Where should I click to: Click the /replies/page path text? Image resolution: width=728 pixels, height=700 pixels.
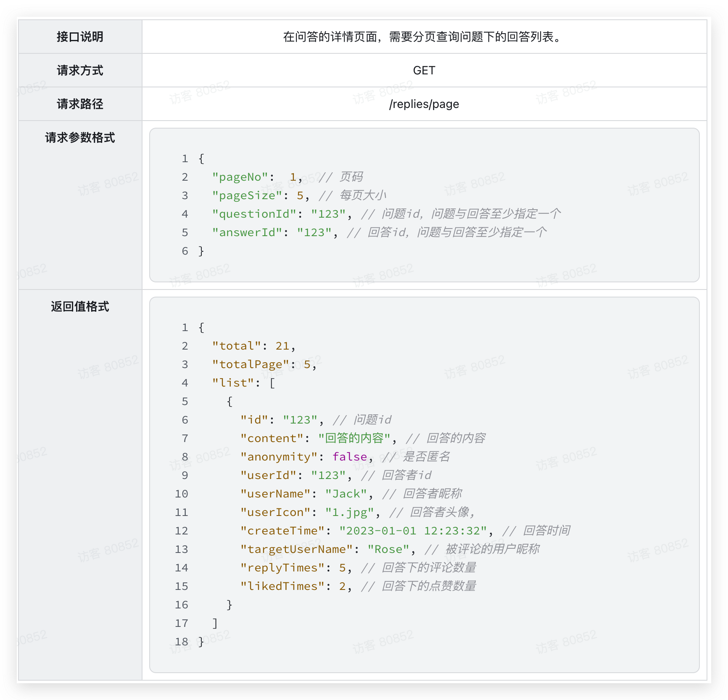click(424, 104)
